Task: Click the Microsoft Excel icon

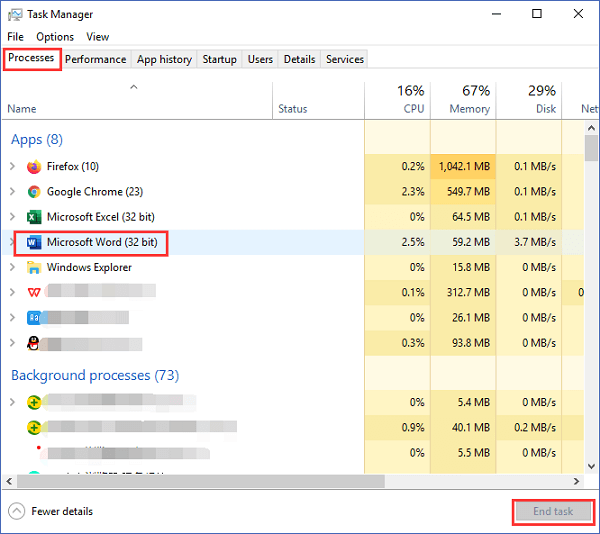Action: click(34, 217)
